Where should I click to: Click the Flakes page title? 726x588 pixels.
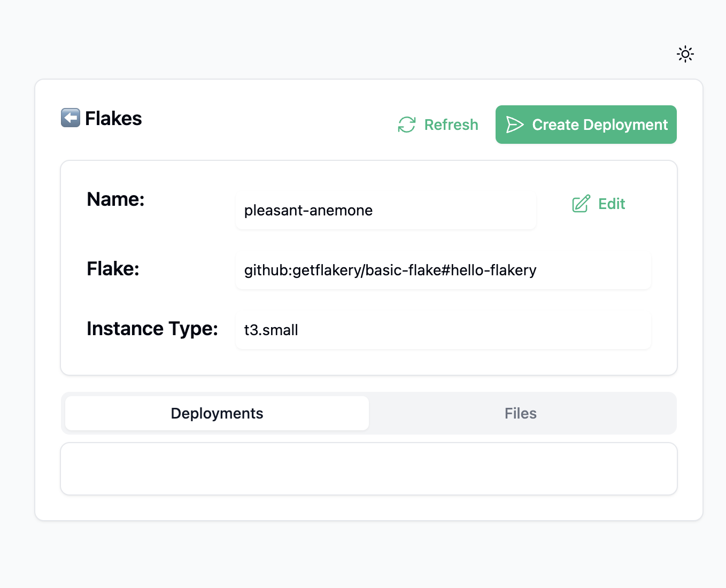click(x=113, y=118)
